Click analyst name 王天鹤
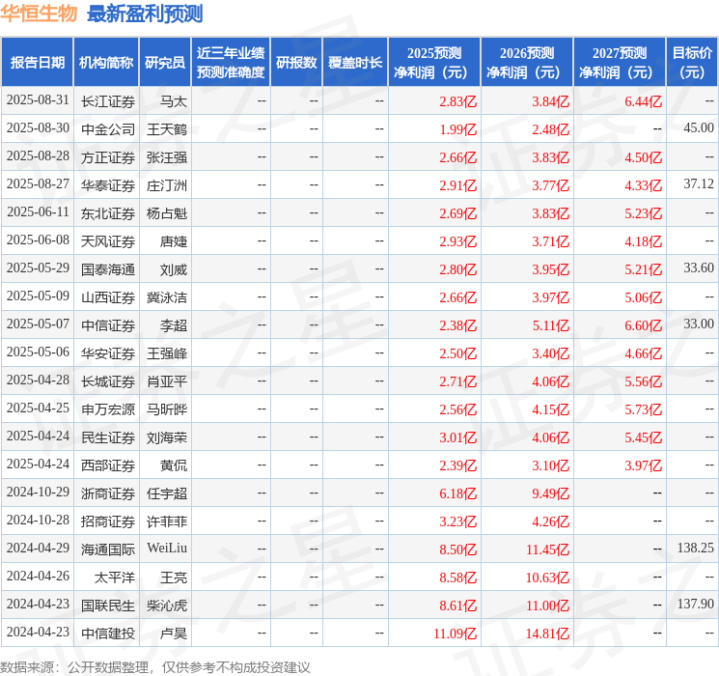 point(166,129)
